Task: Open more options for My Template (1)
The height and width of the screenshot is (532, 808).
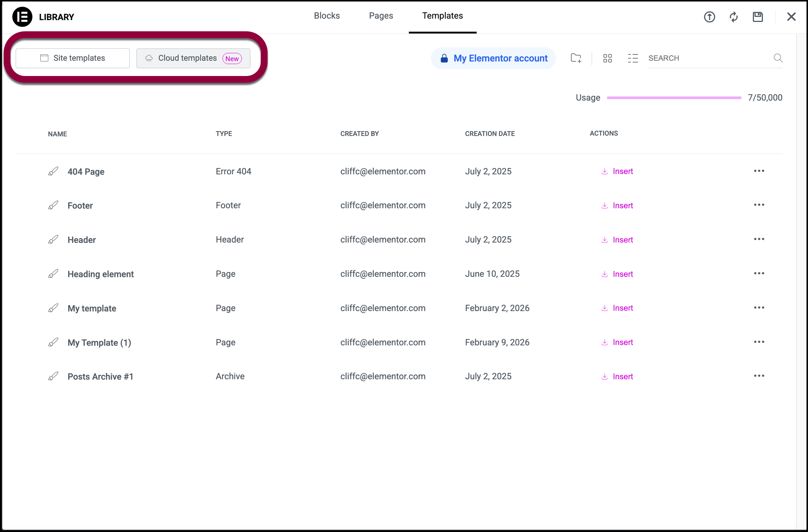Action: [x=759, y=342]
